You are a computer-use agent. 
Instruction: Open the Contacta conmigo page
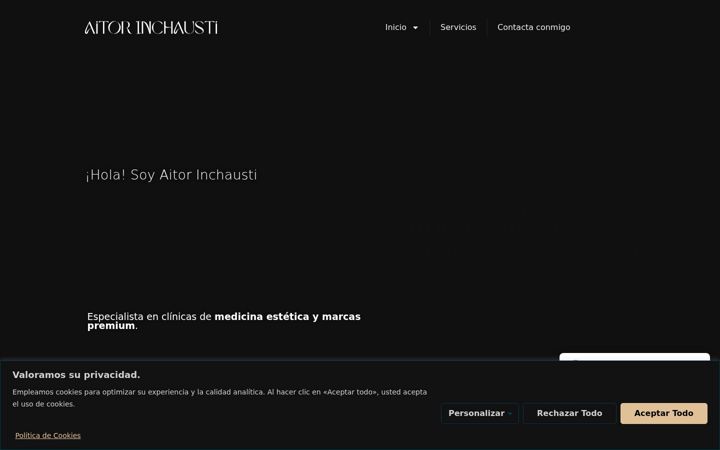(x=534, y=28)
